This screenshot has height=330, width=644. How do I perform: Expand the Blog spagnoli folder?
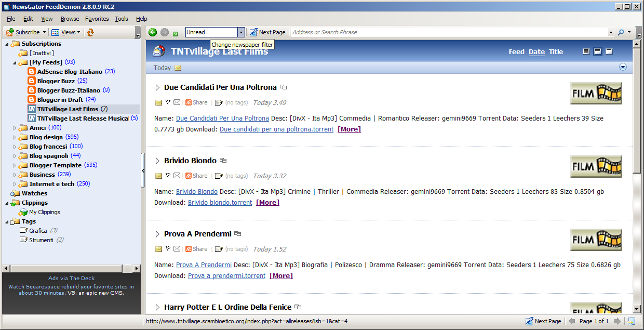click(x=15, y=156)
